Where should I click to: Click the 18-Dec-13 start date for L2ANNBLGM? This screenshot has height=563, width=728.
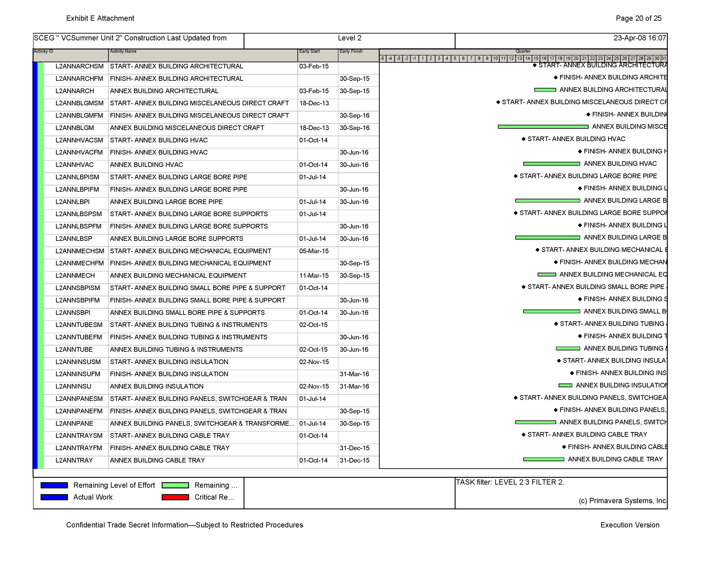[314, 128]
